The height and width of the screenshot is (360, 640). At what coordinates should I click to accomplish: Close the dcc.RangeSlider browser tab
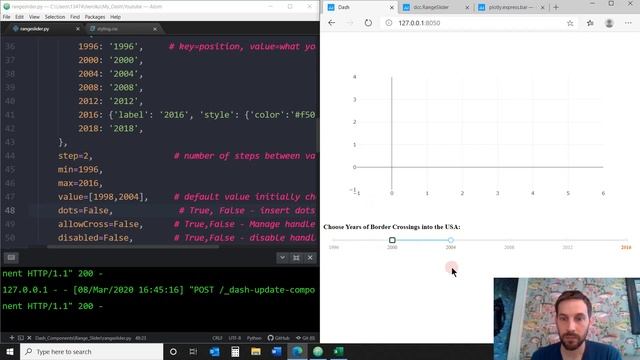point(467,7)
